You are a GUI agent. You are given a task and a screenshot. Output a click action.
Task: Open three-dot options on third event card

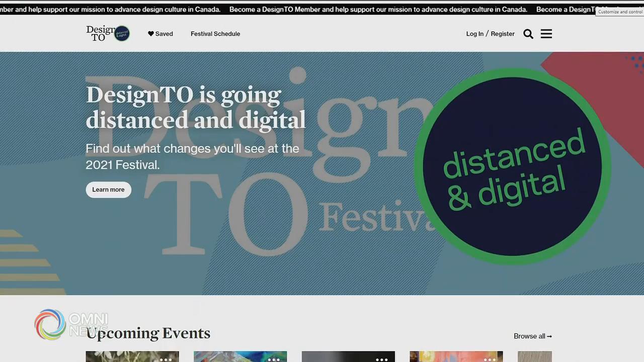pyautogui.click(x=382, y=359)
